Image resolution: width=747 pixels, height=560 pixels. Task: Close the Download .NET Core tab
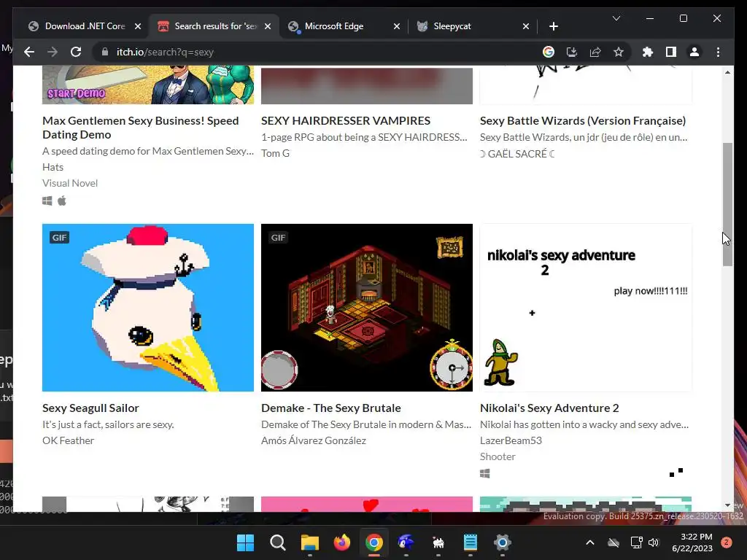pos(138,26)
